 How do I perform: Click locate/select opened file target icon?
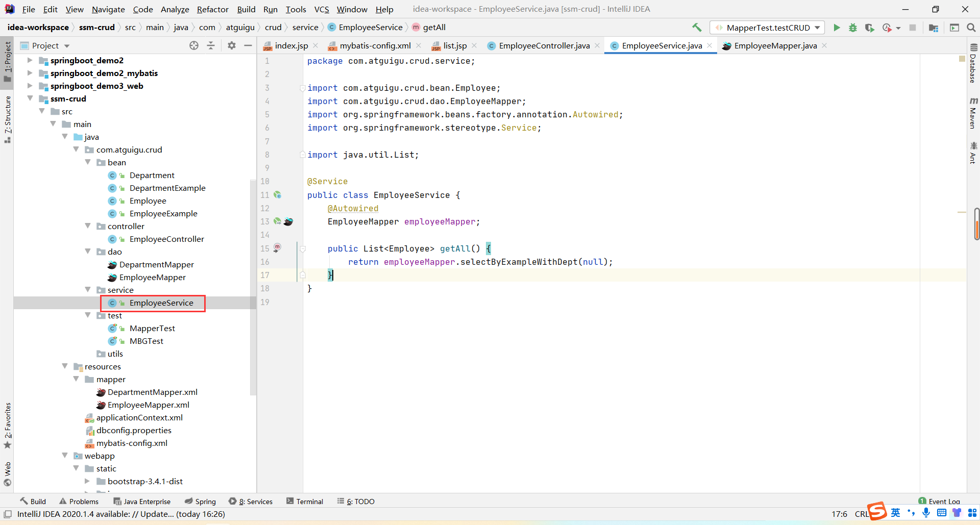point(194,45)
